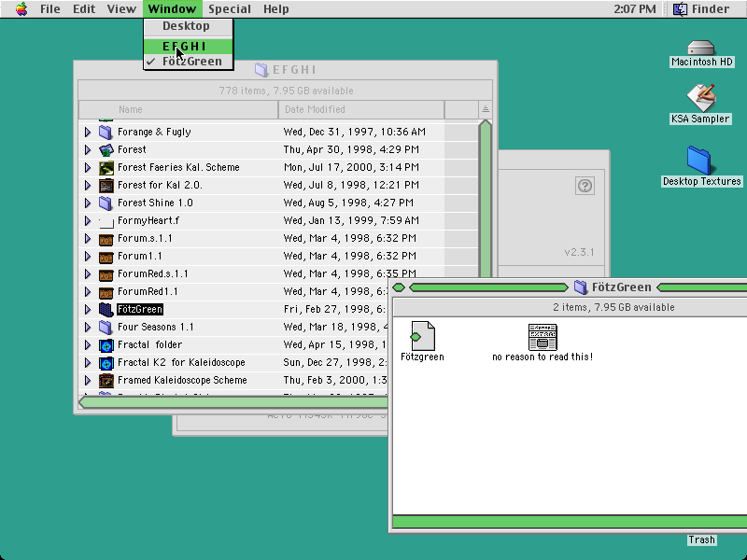Click the FormyHeart.f row icon
This screenshot has width=747, height=560.
pos(106,221)
